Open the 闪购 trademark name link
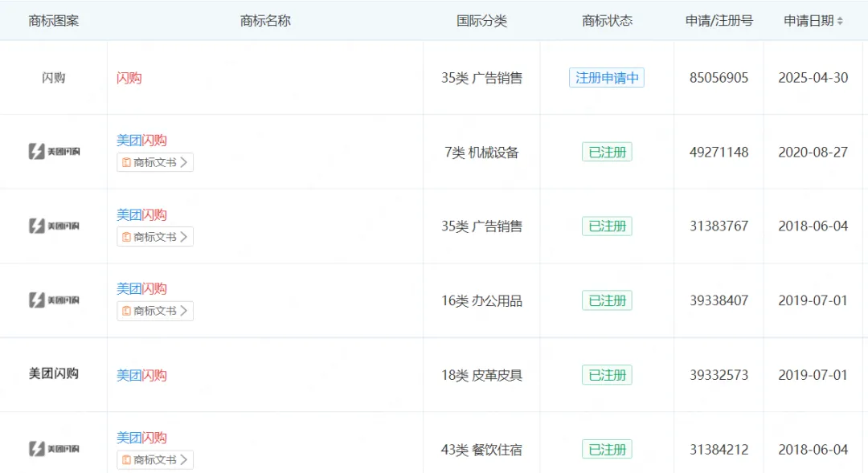Viewport: 868px width, 473px height. (x=129, y=78)
